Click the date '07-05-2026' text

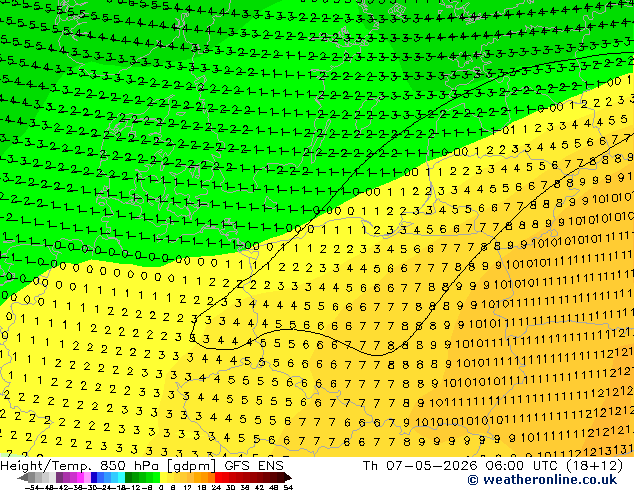click(x=431, y=466)
